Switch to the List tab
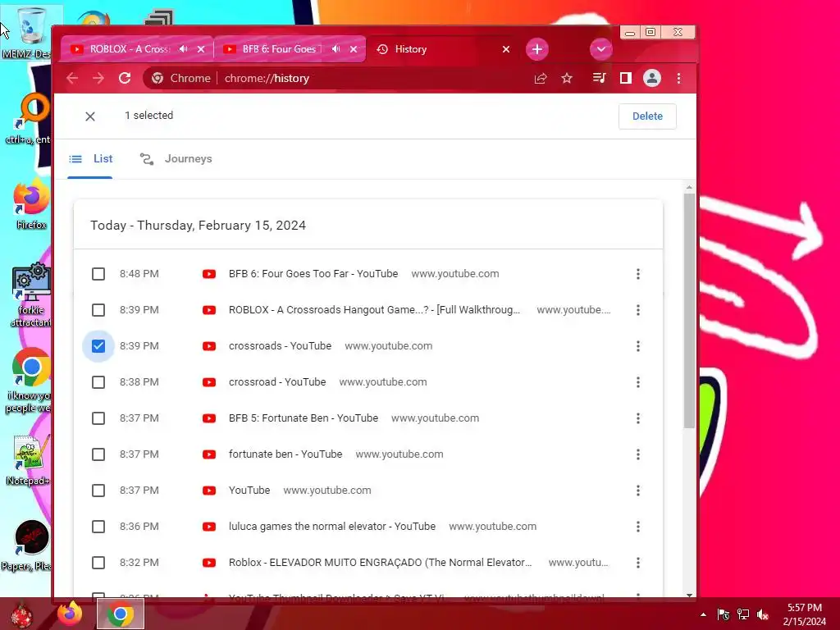The width and height of the screenshot is (840, 630). point(90,159)
